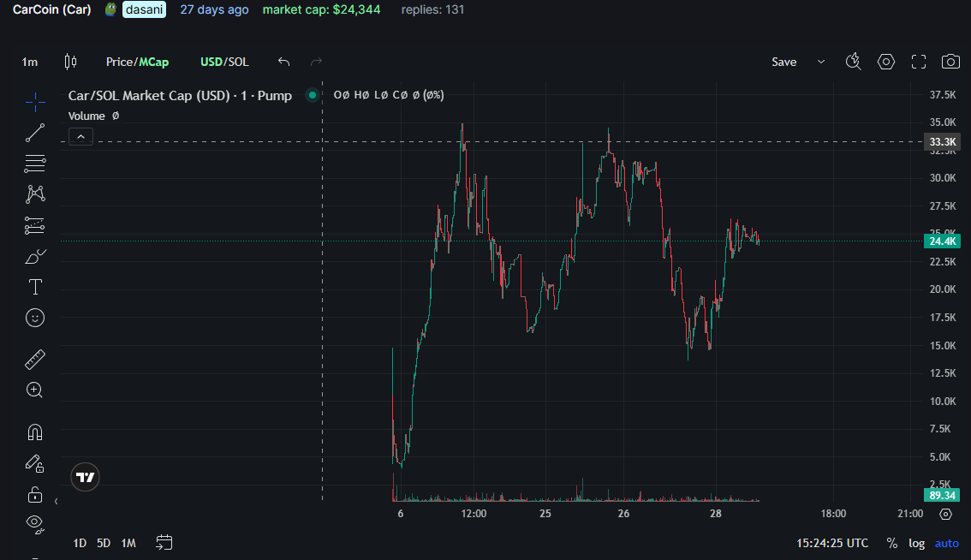This screenshot has width=971, height=560.
Task: Open price scale settings gear
Action: pyautogui.click(x=945, y=514)
